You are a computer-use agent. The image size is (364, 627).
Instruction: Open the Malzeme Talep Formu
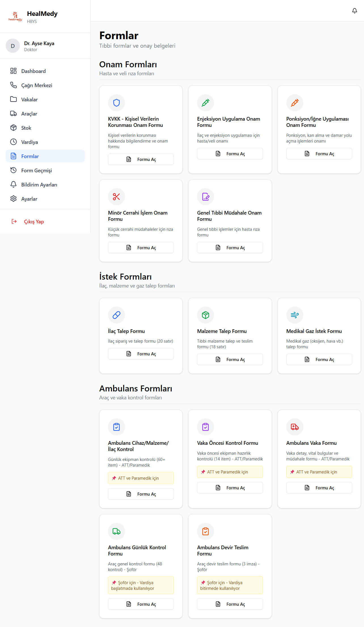(x=230, y=360)
